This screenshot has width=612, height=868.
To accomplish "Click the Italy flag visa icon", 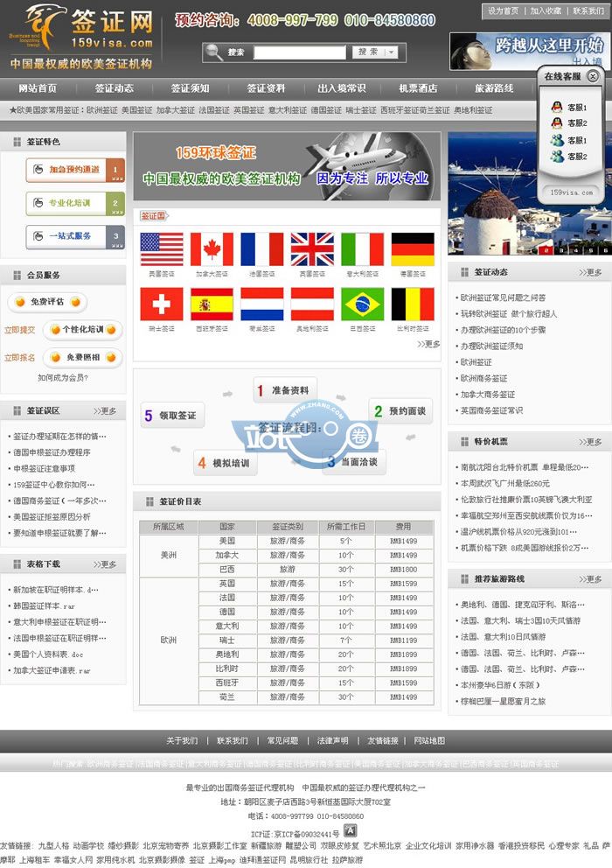I will (x=363, y=249).
